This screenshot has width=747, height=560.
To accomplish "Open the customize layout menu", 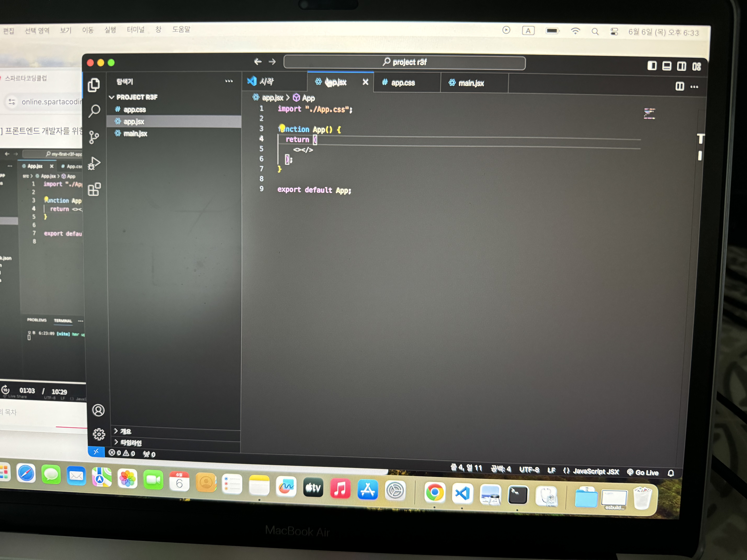I will tap(696, 67).
